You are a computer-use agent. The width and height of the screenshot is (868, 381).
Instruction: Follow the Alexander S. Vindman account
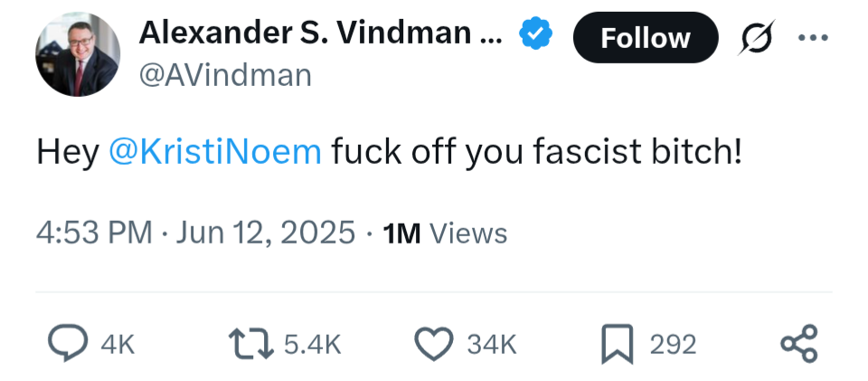click(x=646, y=37)
